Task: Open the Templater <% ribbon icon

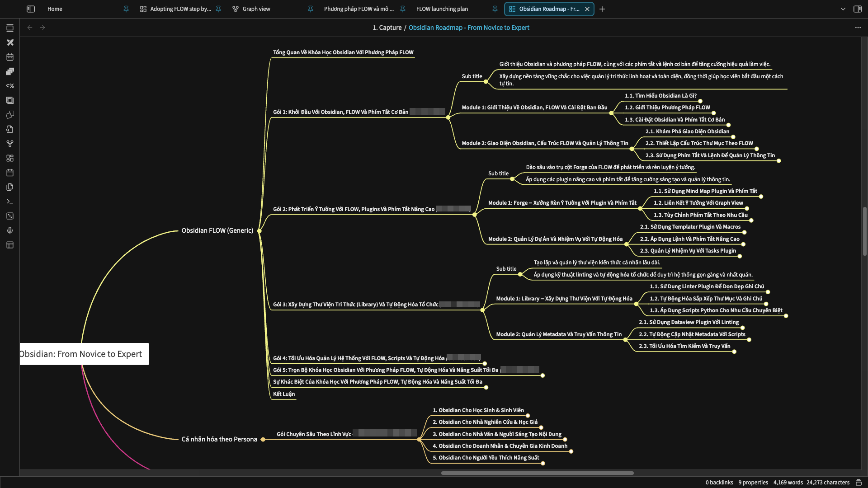Action: (10, 86)
